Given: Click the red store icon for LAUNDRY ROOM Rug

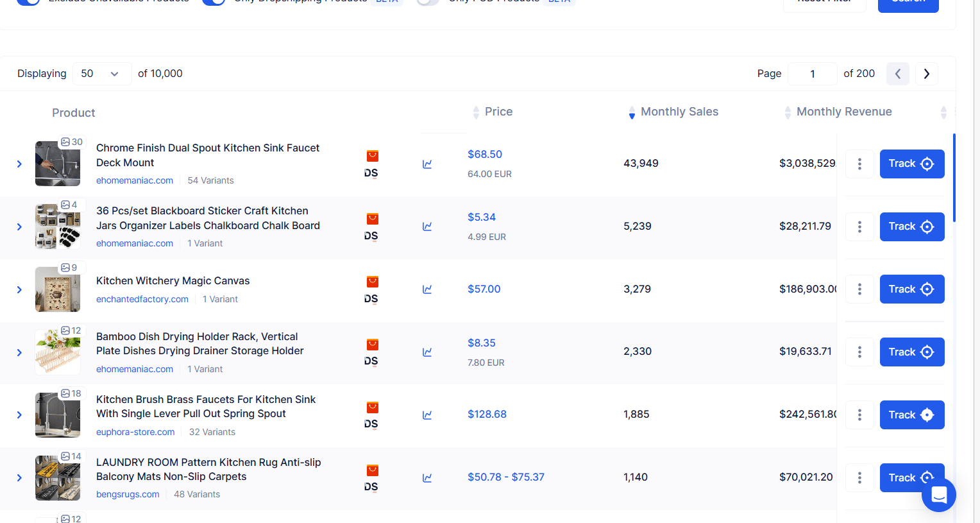Looking at the screenshot, I should [373, 470].
